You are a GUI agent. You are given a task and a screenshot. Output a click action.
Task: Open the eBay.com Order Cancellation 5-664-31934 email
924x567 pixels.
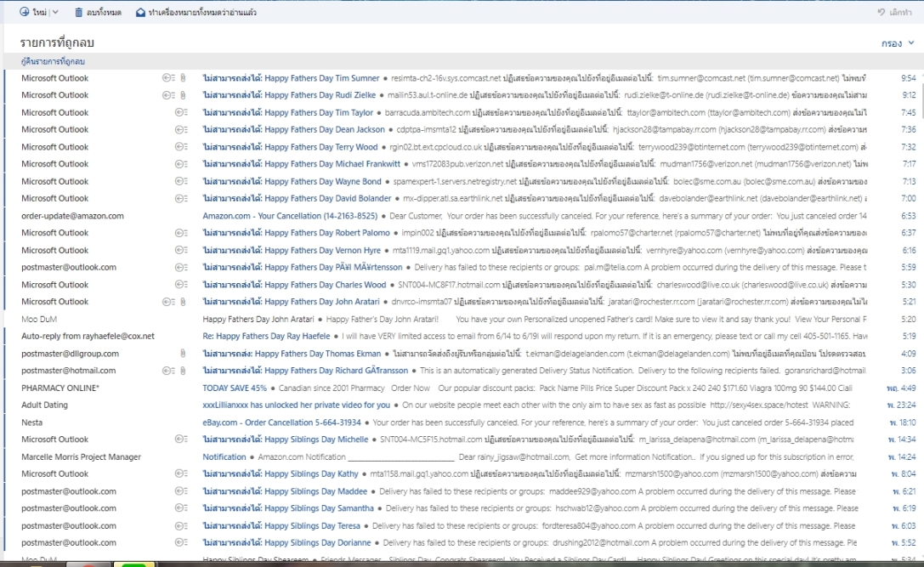281,422
